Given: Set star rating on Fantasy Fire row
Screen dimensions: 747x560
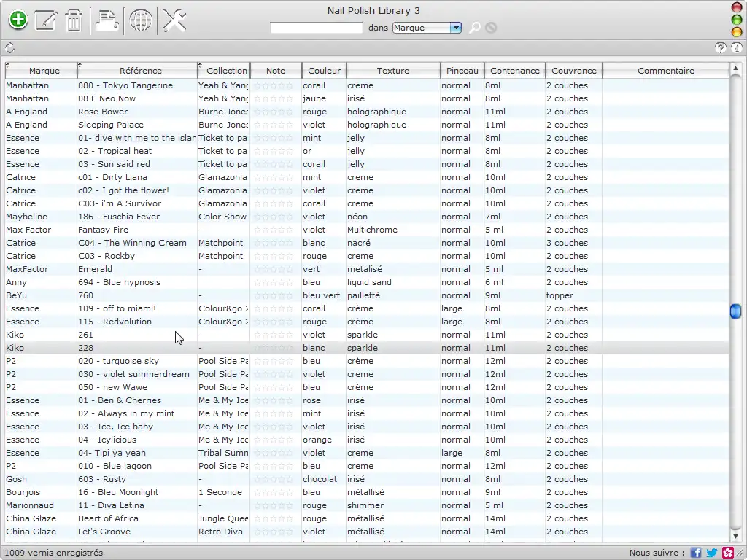Looking at the screenshot, I should 274,230.
